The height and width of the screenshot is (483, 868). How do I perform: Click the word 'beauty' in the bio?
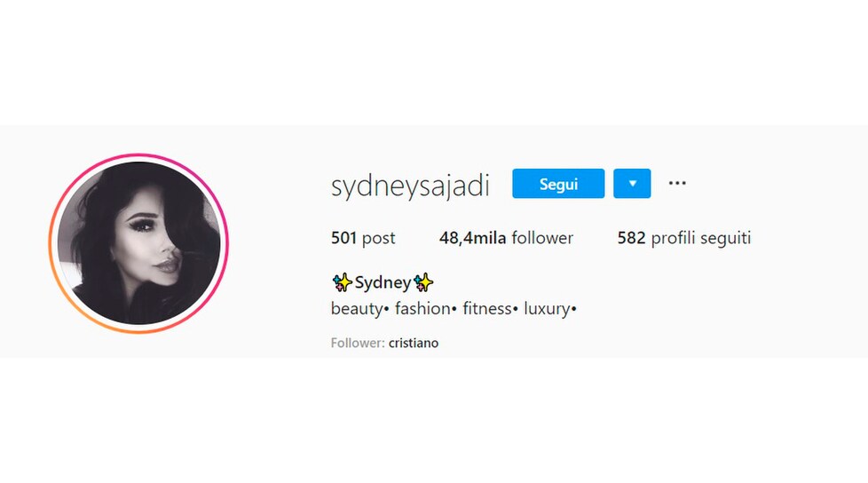357,308
